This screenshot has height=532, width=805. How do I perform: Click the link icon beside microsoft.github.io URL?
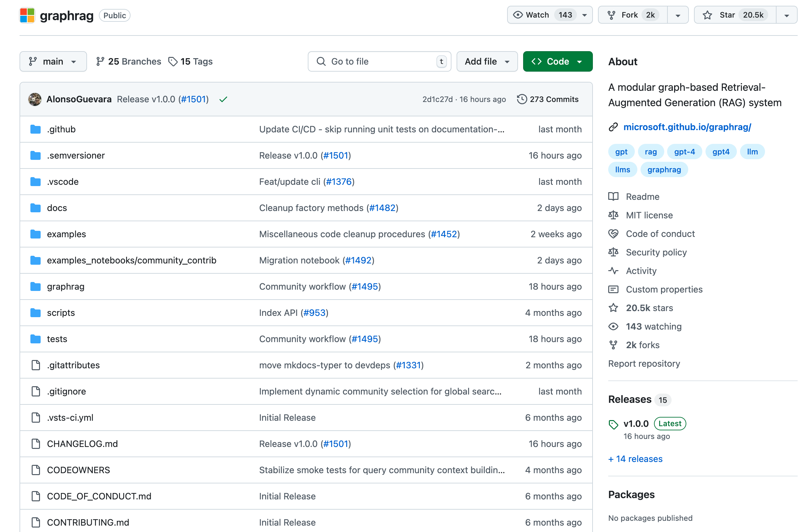pyautogui.click(x=613, y=127)
